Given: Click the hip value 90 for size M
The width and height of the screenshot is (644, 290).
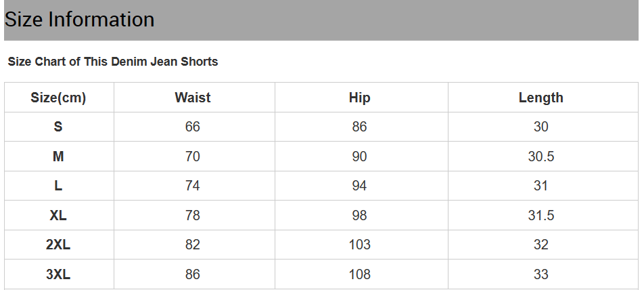Looking at the screenshot, I should click(x=359, y=157).
